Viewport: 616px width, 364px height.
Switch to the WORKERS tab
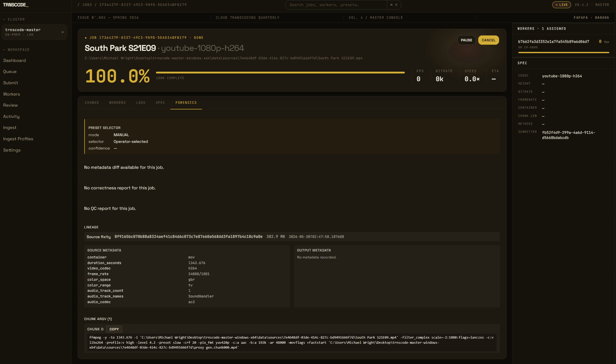(x=117, y=102)
